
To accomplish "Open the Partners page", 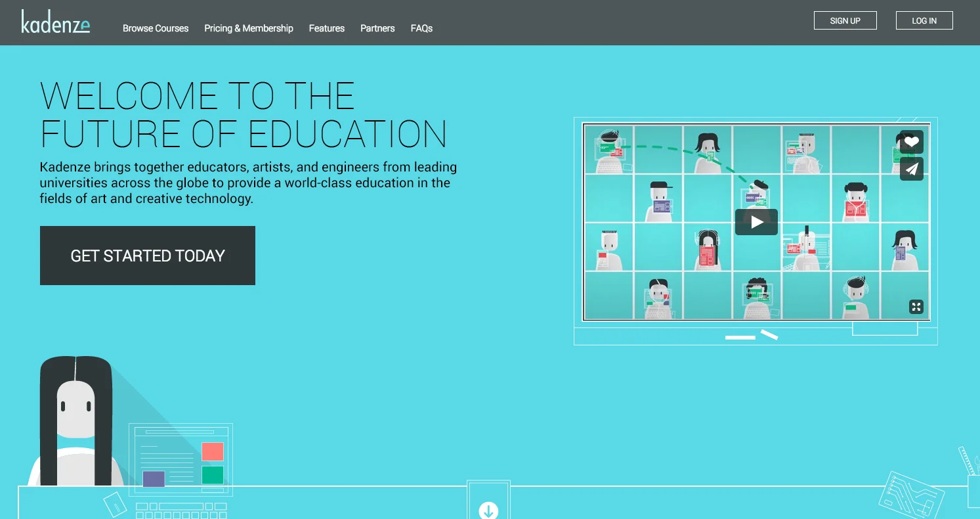I will (x=377, y=28).
